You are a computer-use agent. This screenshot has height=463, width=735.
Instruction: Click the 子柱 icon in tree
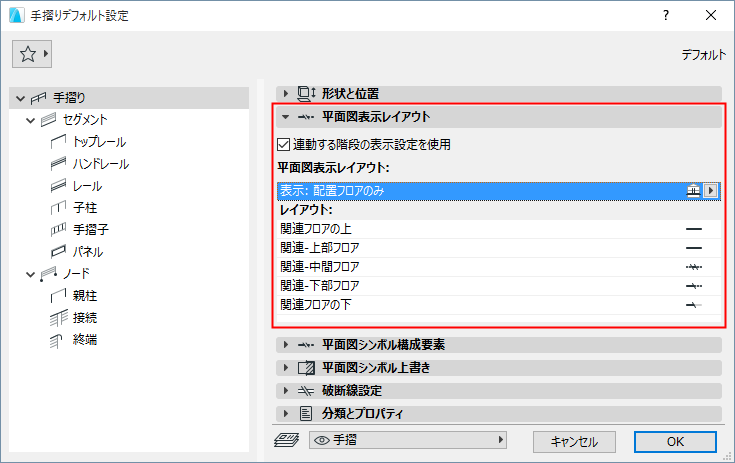[x=58, y=207]
